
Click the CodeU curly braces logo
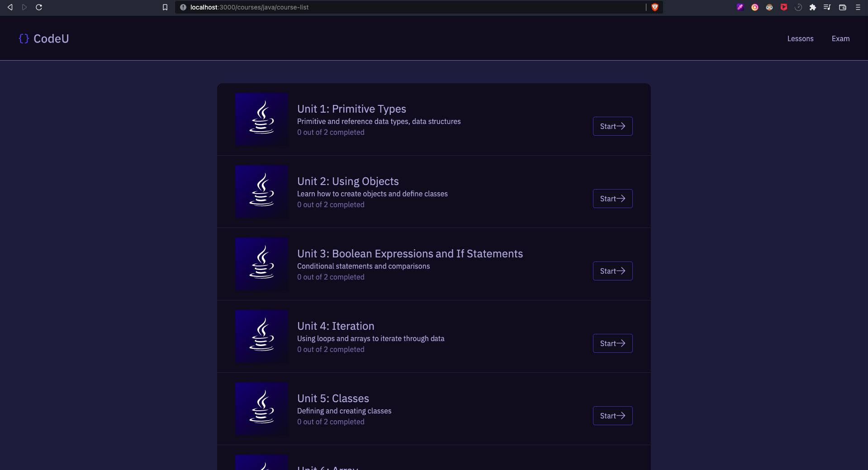(x=24, y=38)
